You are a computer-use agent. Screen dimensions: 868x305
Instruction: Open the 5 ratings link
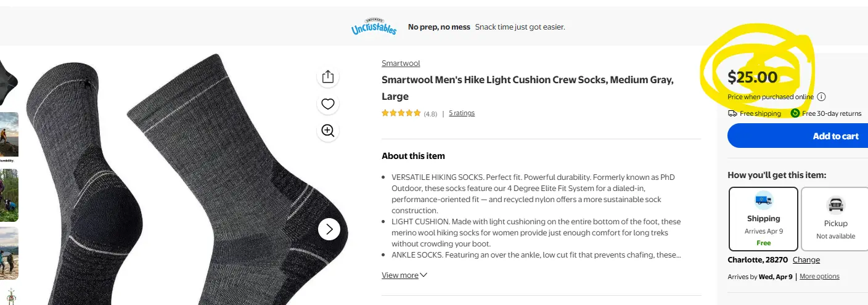(x=462, y=113)
